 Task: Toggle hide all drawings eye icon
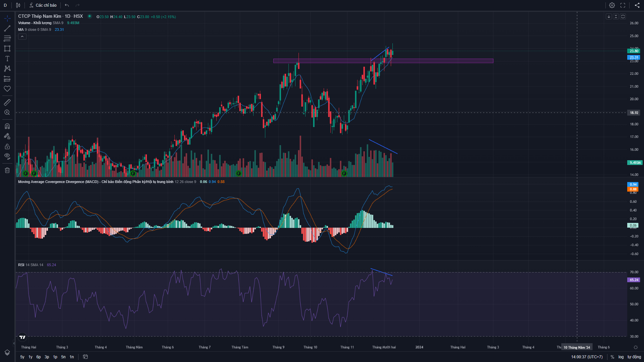coord(7,156)
